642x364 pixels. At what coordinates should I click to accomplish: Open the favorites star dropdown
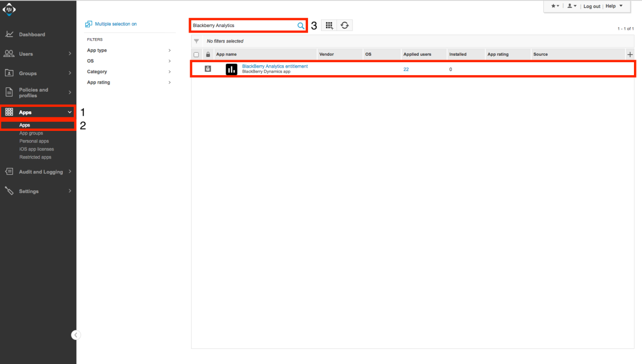[x=555, y=6]
